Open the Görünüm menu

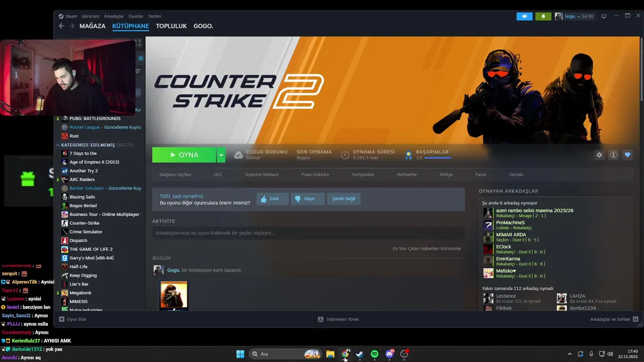click(91, 16)
